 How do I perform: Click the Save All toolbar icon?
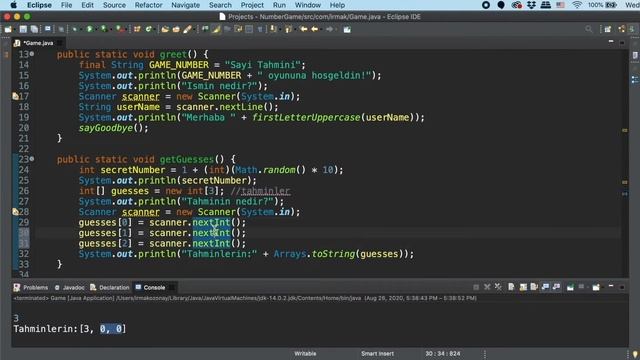(x=34, y=29)
